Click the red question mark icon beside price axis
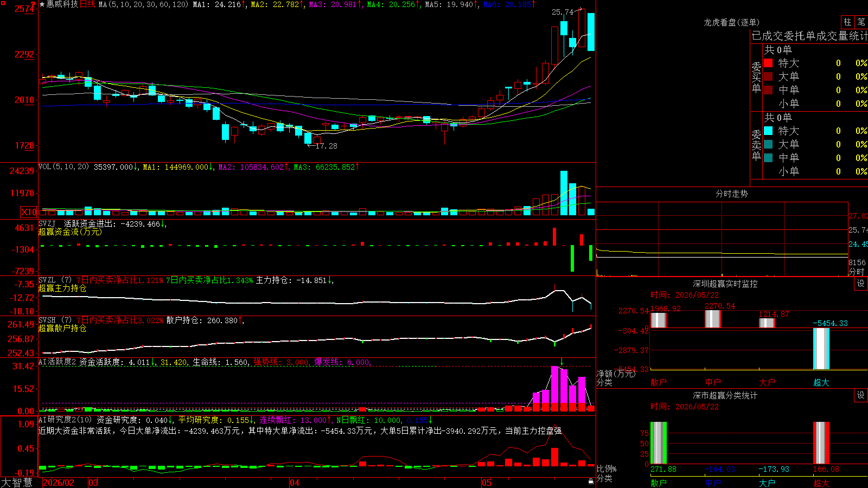The image size is (868, 488). click(x=33, y=5)
